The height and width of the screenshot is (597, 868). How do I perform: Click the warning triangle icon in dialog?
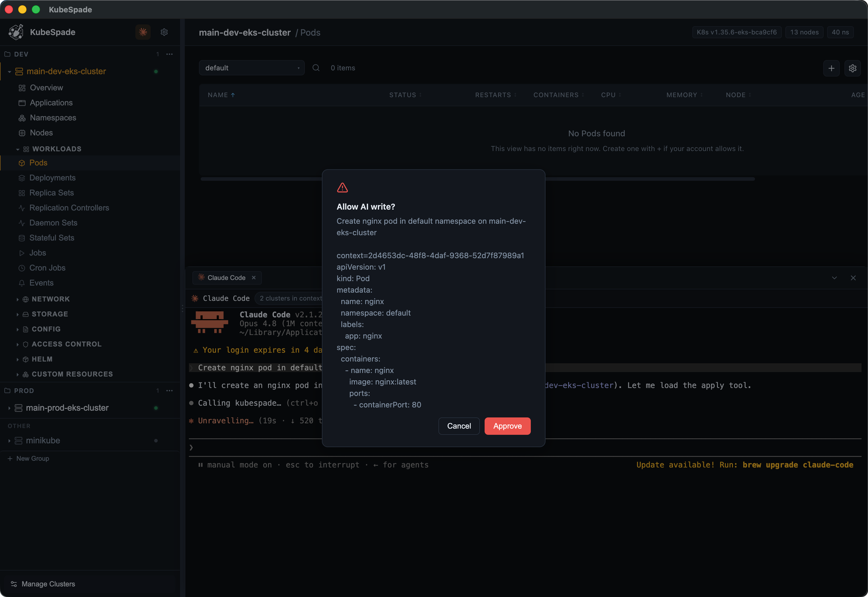pos(342,188)
